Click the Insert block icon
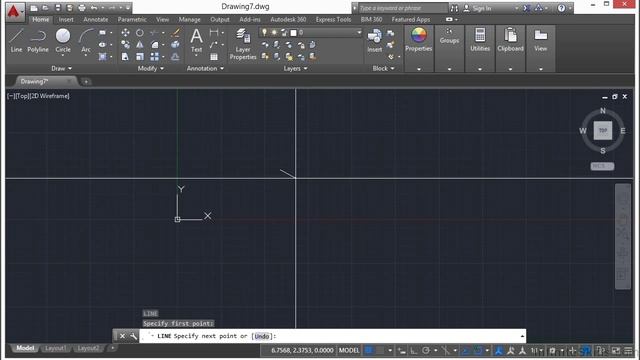 [374, 40]
